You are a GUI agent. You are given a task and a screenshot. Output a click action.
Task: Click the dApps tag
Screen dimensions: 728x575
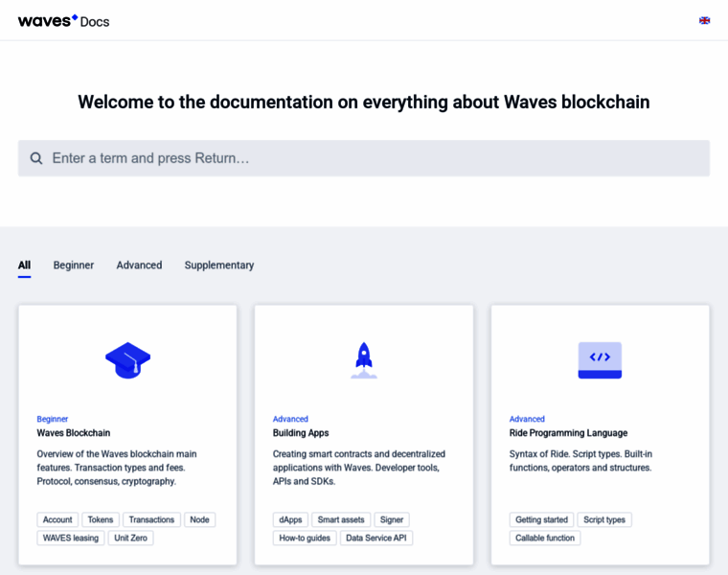pyautogui.click(x=290, y=519)
